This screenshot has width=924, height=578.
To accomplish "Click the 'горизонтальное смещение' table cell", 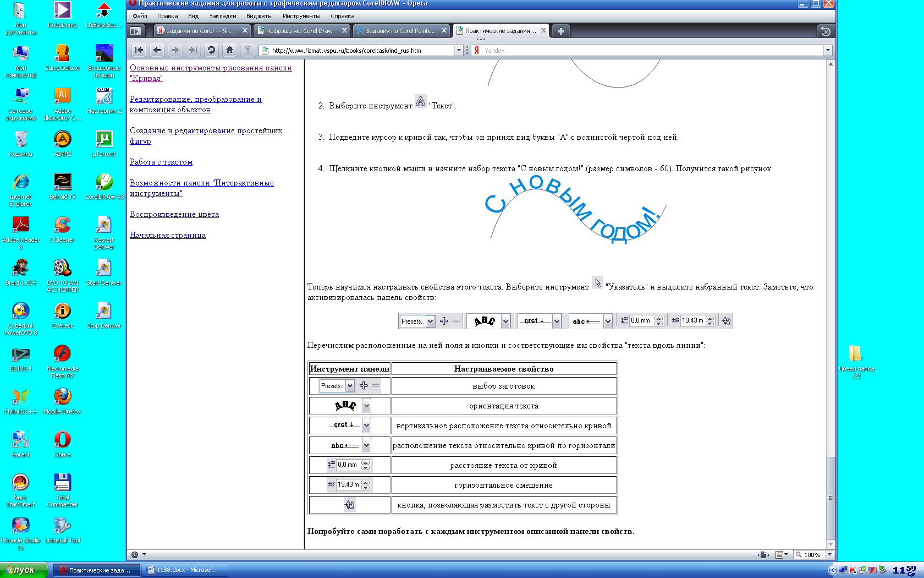I will (504, 485).
